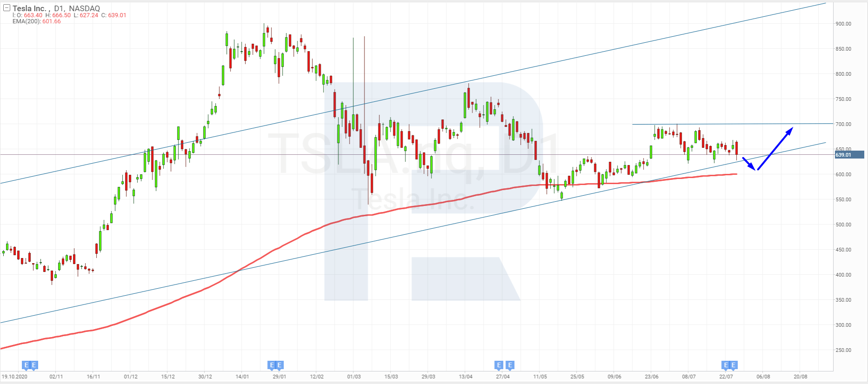868x384 pixels.
Task: Click the 550.00 price axis label
Action: click(x=843, y=199)
